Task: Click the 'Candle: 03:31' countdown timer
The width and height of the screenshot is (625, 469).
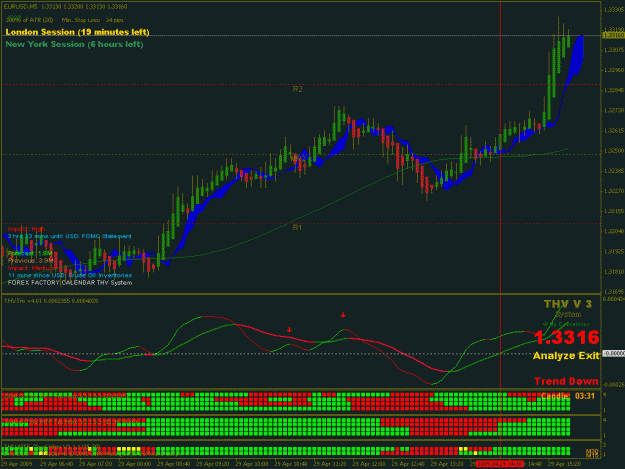Action: [x=568, y=396]
